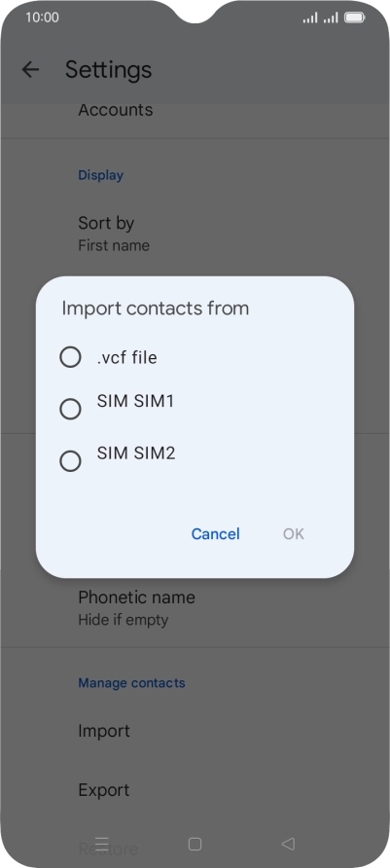Open the Import contacts entry
The height and width of the screenshot is (868, 390).
pyautogui.click(x=195, y=731)
